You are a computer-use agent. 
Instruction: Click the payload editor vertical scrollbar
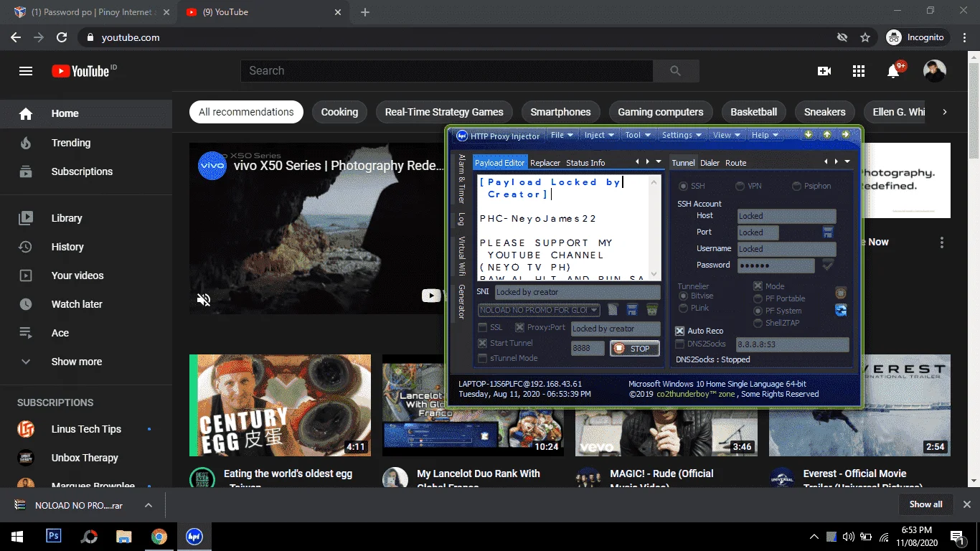654,228
